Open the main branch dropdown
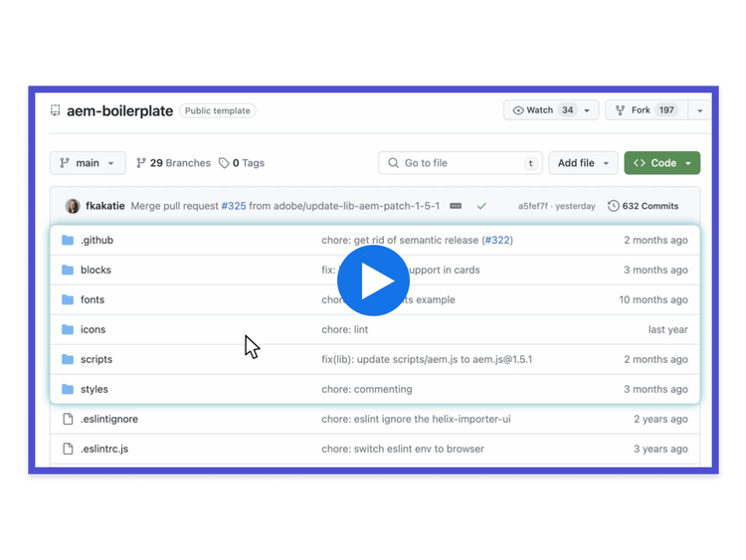 [x=88, y=163]
